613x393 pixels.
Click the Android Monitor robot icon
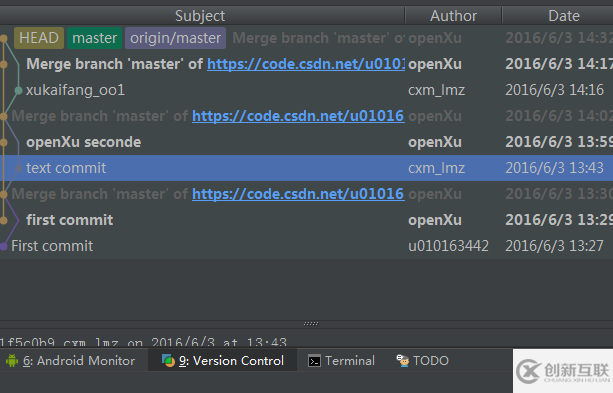12,361
